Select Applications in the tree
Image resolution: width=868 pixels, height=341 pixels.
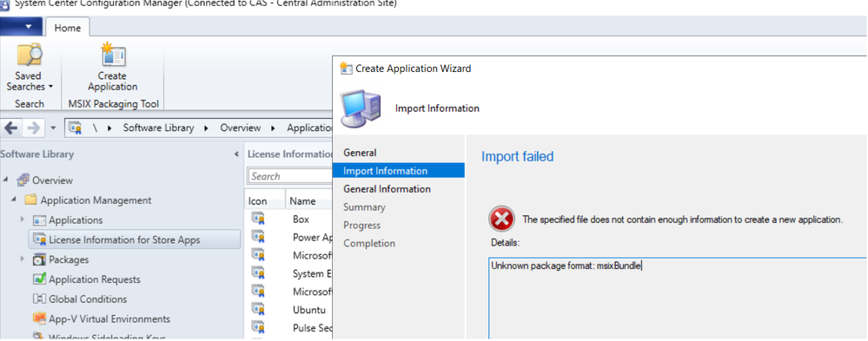pyautogui.click(x=76, y=220)
